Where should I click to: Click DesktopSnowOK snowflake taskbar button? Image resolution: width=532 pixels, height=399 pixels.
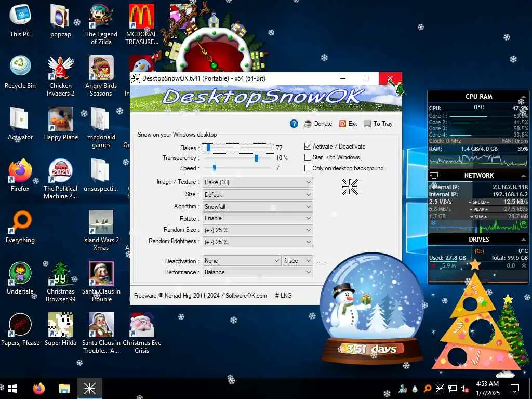pyautogui.click(x=90, y=389)
